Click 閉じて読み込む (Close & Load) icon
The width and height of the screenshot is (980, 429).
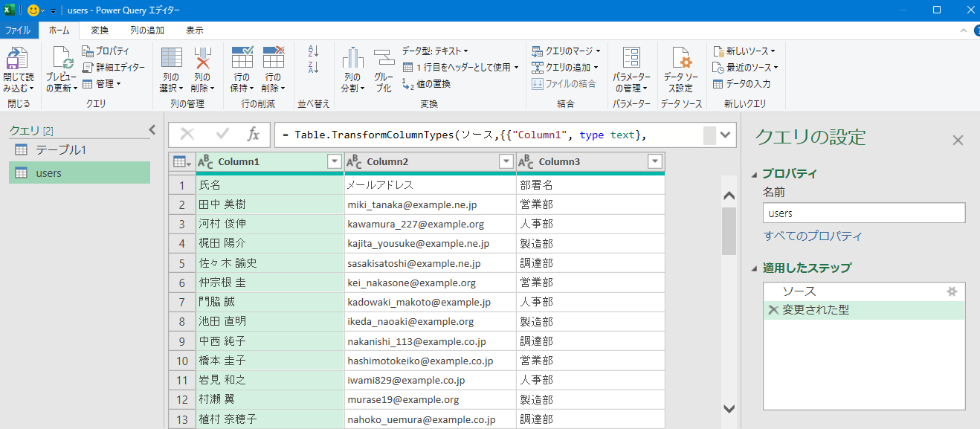coord(17,58)
